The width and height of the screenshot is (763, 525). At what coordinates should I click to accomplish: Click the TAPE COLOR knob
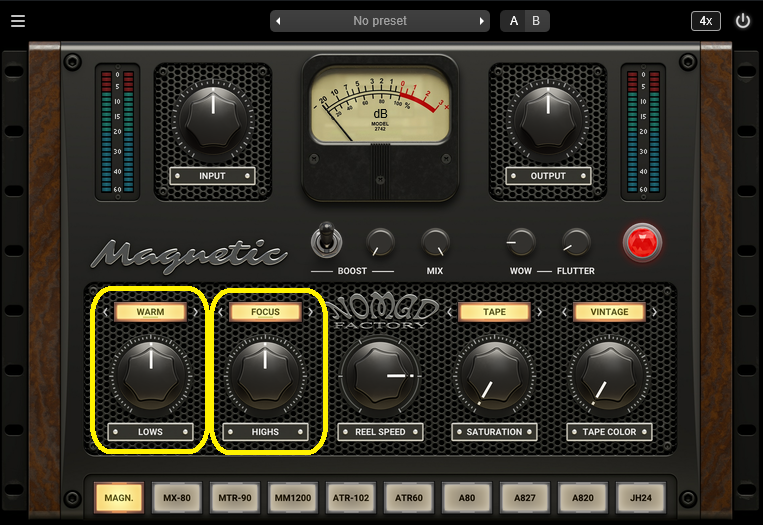(609, 377)
